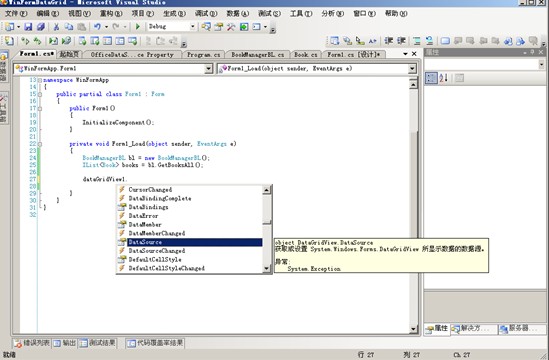This screenshot has height=360, width=549.
Task: Click the Cut scissors icon
Action: click(56, 27)
